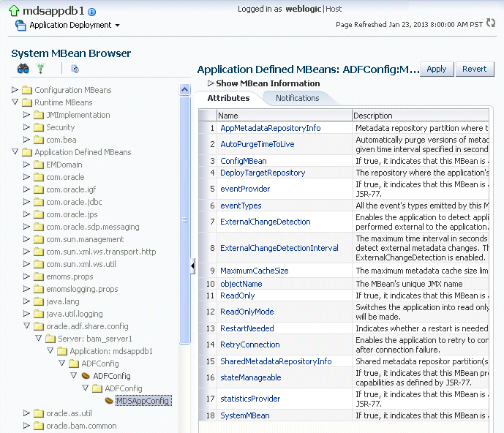Click the refresh tree toolbar icon
This screenshot has width=504, height=433.
[75, 69]
